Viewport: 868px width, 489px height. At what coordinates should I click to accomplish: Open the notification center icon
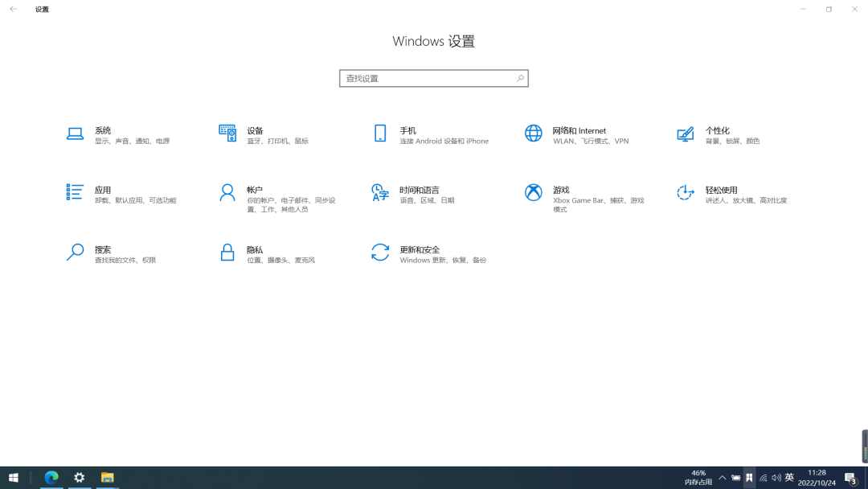pos(851,478)
